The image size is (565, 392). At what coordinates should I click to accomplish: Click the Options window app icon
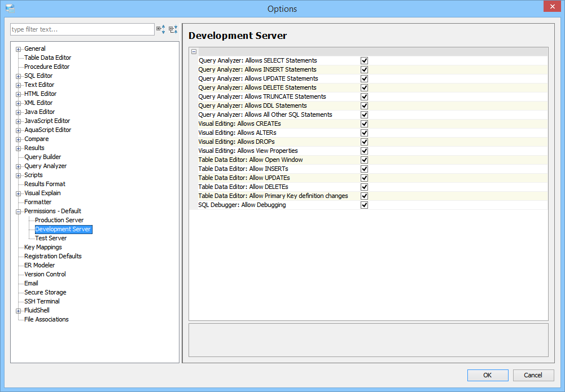pos(10,8)
